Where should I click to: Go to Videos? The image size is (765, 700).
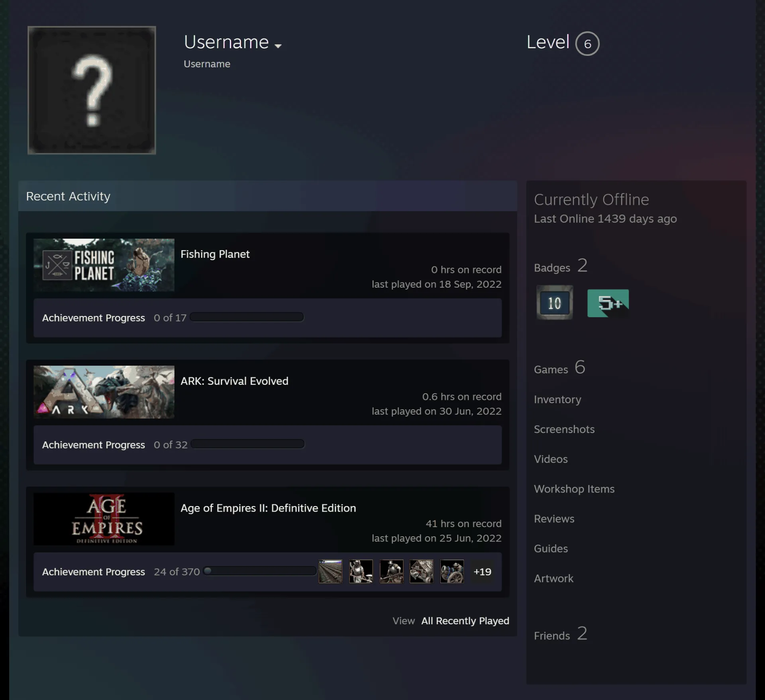tap(551, 459)
